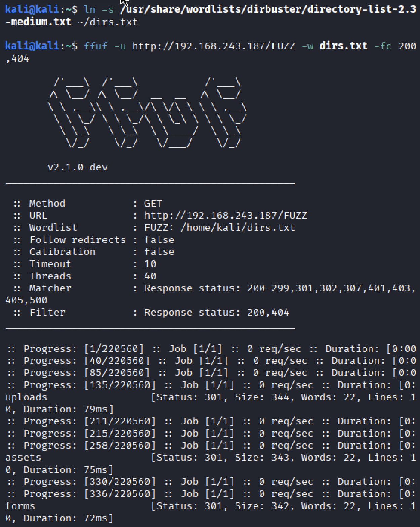Click the GET method value

pos(153,203)
